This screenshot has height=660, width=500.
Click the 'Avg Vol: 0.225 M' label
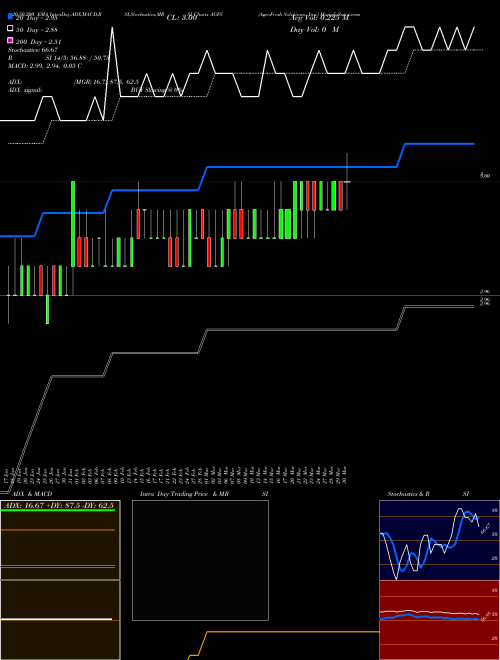(319, 18)
